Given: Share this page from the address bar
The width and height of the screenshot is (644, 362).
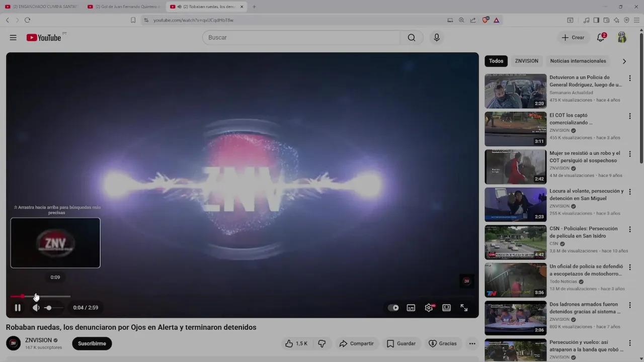Looking at the screenshot, I should click(473, 20).
